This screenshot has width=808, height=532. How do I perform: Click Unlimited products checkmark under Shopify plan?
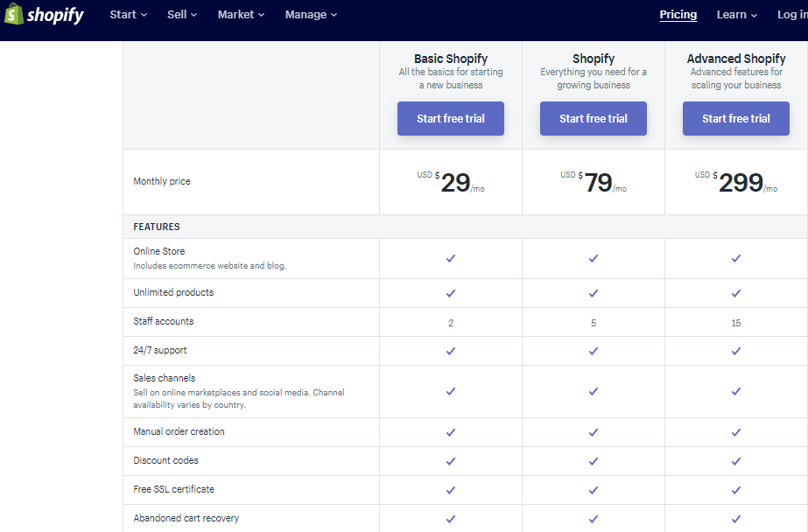tap(594, 293)
